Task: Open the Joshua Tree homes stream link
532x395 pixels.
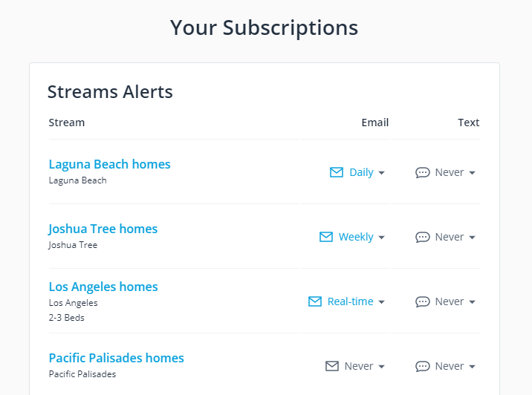Action: 103,229
